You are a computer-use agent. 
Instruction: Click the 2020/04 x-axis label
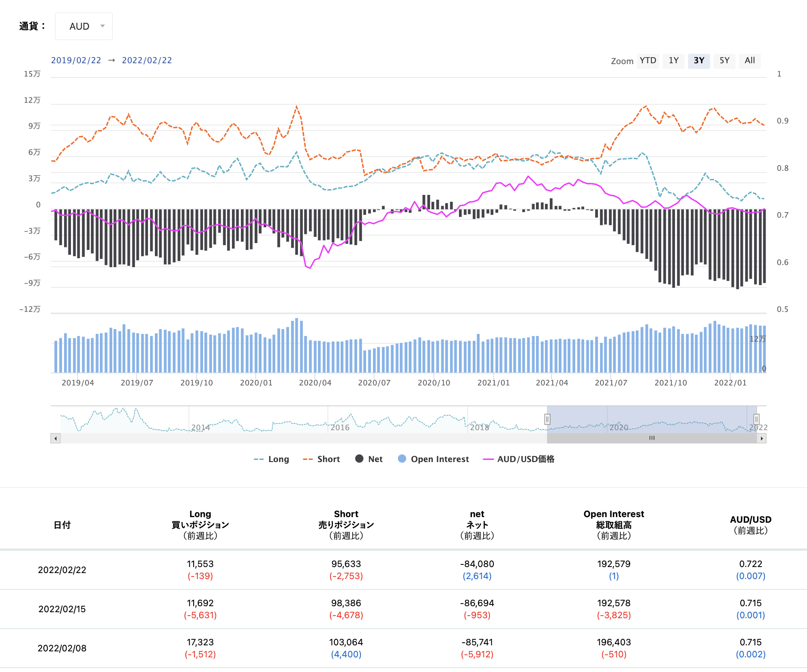(x=315, y=383)
